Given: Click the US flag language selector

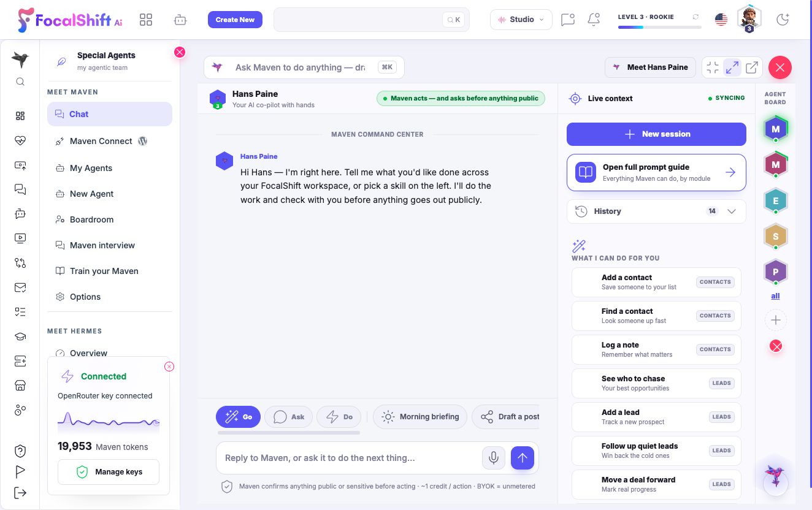Looking at the screenshot, I should [x=721, y=20].
